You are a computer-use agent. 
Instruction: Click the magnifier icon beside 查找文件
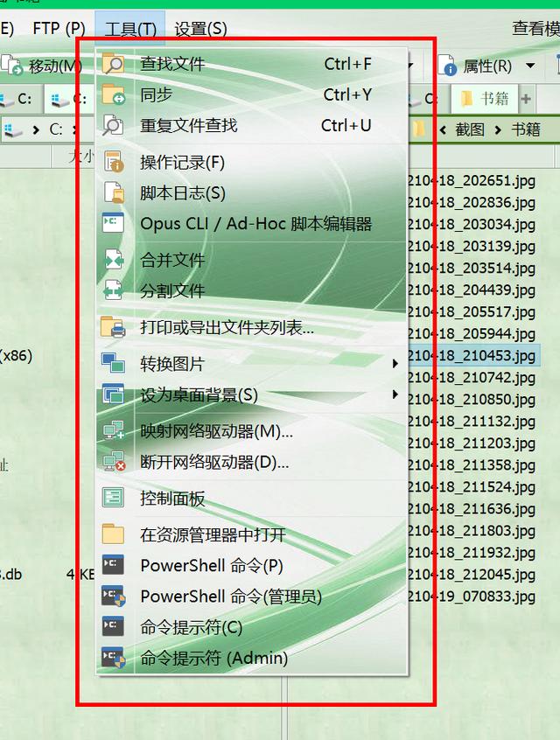click(x=113, y=64)
